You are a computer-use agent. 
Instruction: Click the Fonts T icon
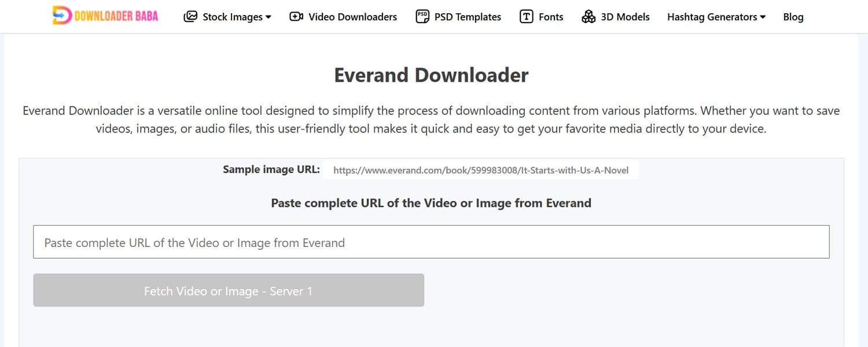click(526, 17)
